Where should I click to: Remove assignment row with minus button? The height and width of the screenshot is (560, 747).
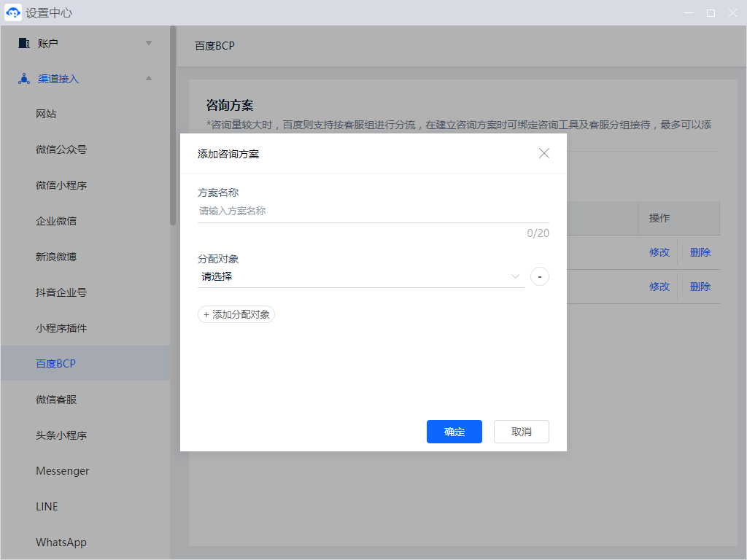[539, 276]
